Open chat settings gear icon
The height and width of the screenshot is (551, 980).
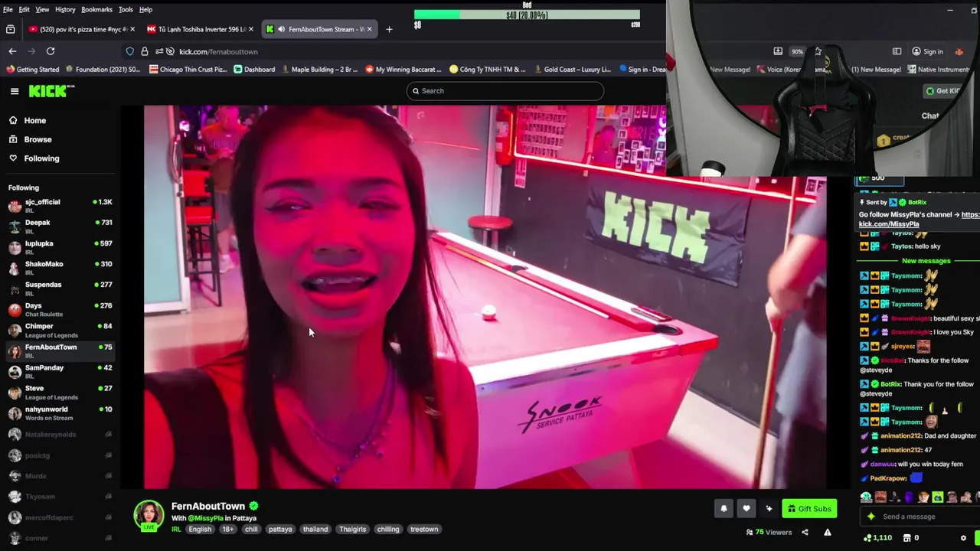(963, 538)
